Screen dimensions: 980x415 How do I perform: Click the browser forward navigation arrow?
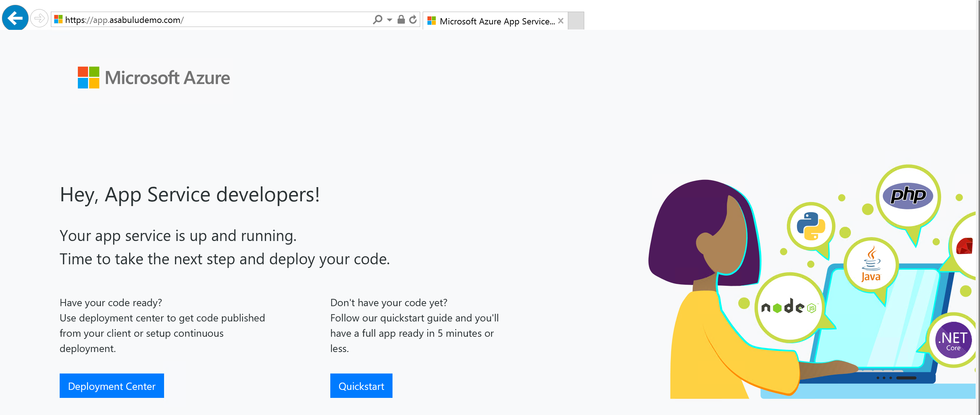click(39, 19)
